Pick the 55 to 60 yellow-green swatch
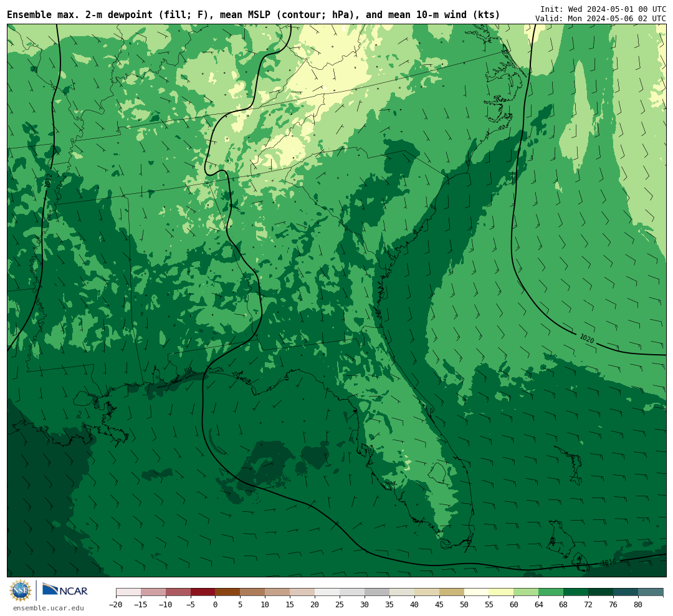The height and width of the screenshot is (616, 673). (502, 592)
